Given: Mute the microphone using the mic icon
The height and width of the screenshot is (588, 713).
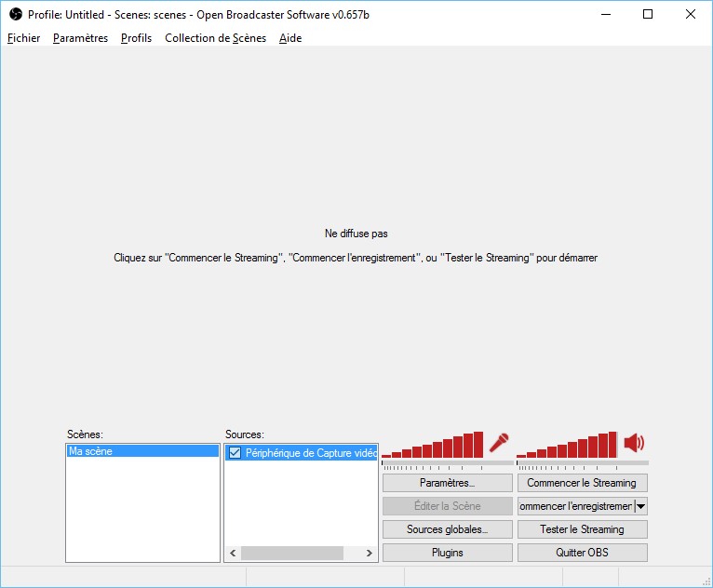Looking at the screenshot, I should tap(500, 443).
